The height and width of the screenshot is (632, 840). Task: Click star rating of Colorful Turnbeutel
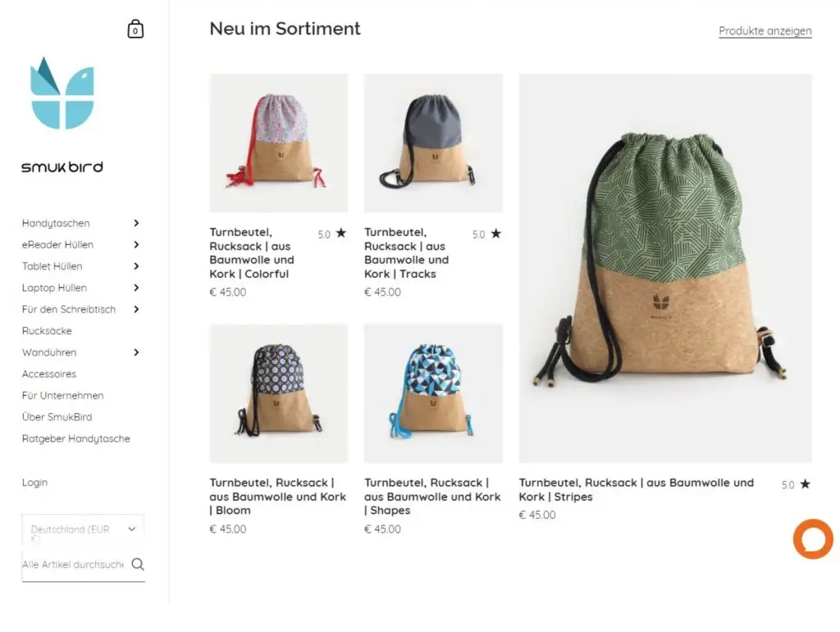tap(332, 234)
